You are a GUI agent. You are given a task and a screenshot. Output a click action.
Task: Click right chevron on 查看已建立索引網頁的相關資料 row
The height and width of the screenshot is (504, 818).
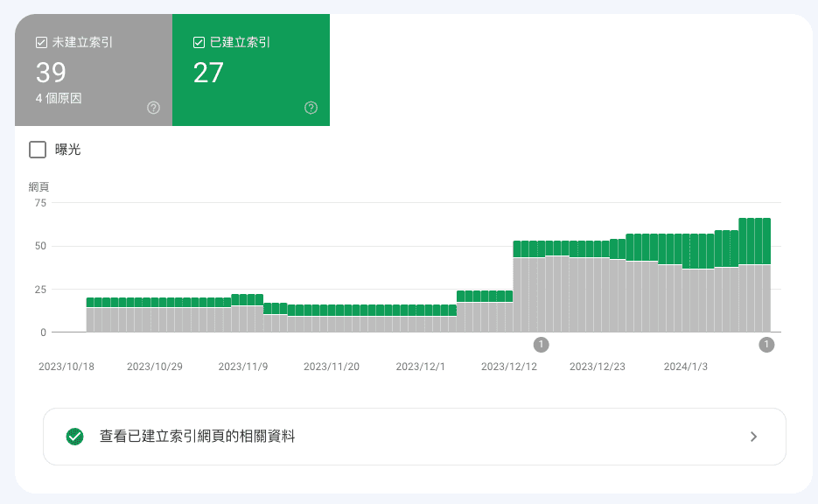point(754,437)
